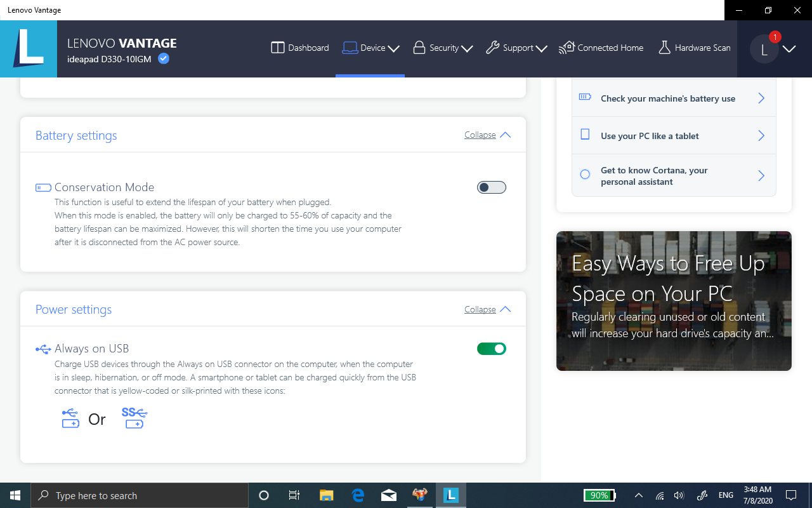Image resolution: width=812 pixels, height=508 pixels.
Task: Open the Support menu
Action: pos(516,48)
